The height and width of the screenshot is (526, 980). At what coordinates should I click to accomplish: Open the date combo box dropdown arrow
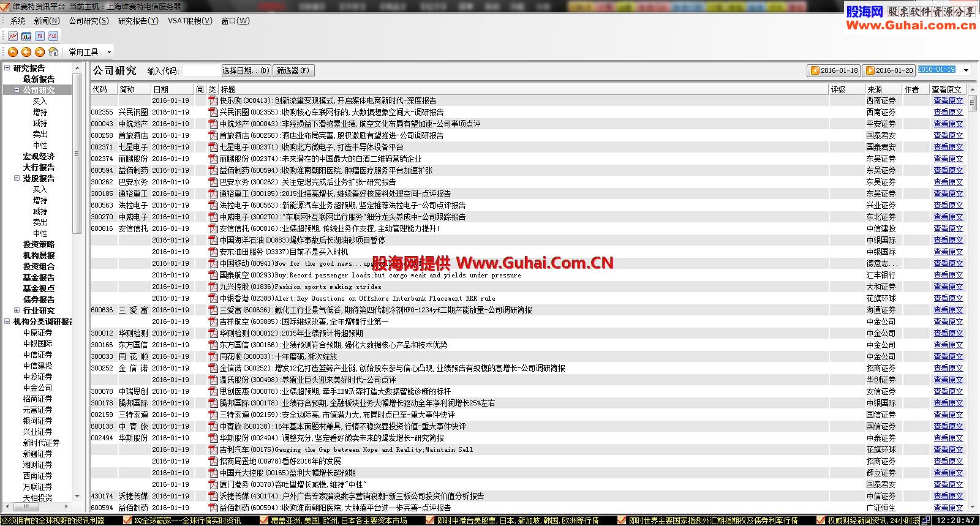967,70
